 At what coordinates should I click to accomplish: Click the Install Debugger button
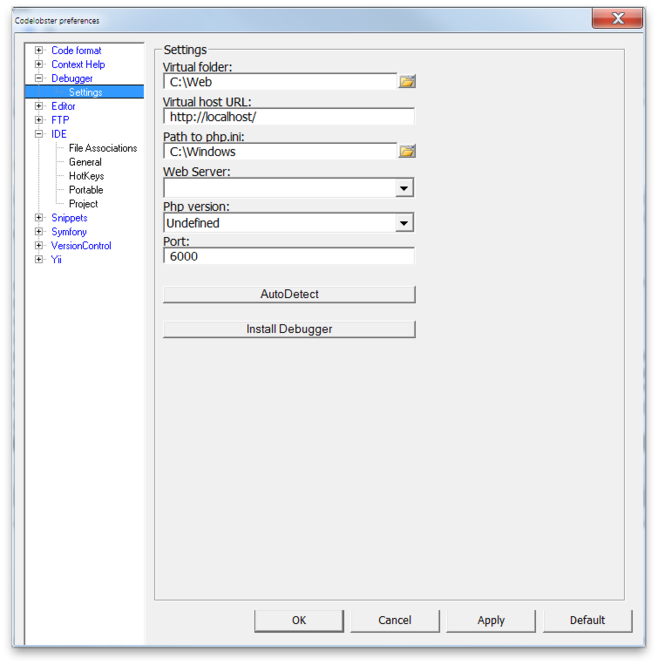(x=289, y=329)
